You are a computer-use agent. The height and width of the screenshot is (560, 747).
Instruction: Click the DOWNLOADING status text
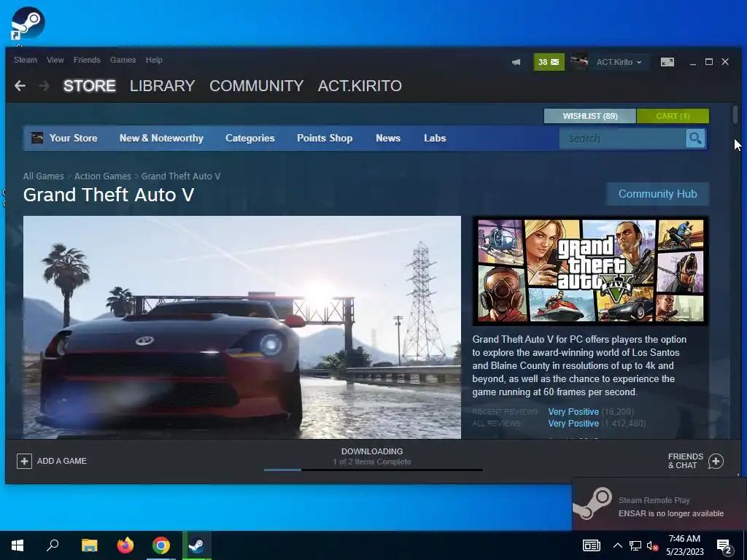(372, 451)
